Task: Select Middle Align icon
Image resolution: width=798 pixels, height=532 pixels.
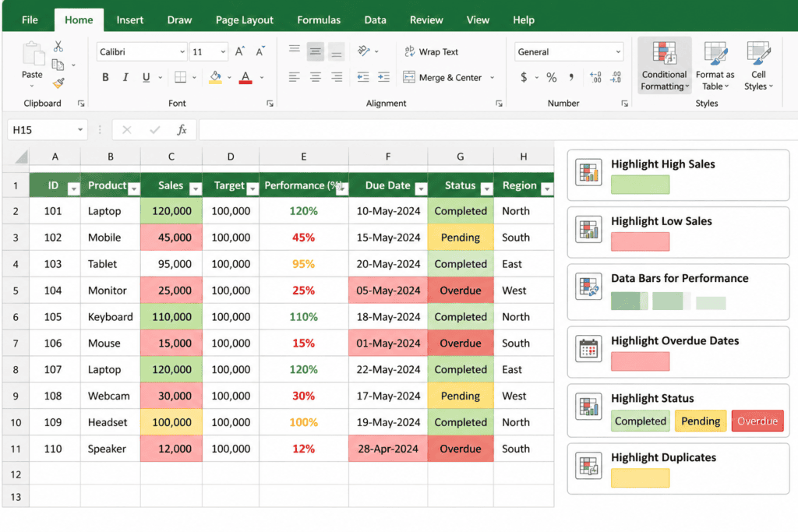Action: pyautogui.click(x=316, y=51)
